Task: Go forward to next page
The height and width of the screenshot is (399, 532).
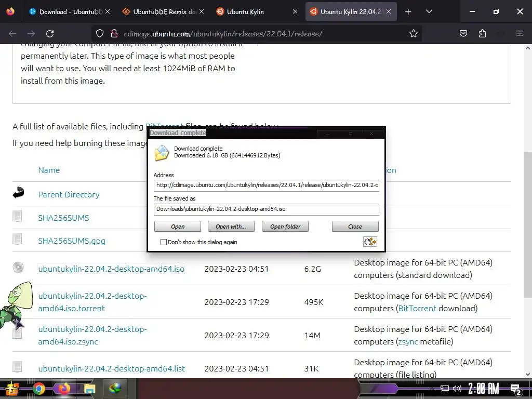Action: pyautogui.click(x=31, y=34)
